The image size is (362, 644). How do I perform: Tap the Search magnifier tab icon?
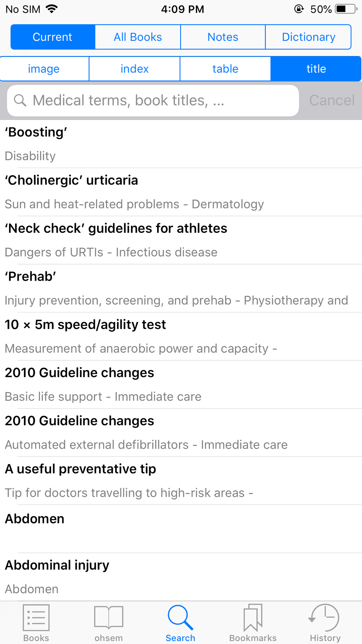pyautogui.click(x=180, y=618)
